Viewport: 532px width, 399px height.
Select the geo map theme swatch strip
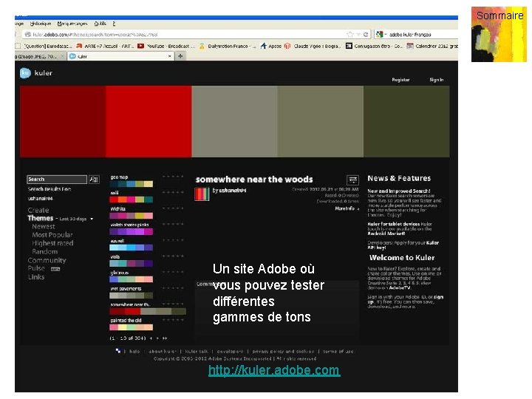[x=131, y=184]
